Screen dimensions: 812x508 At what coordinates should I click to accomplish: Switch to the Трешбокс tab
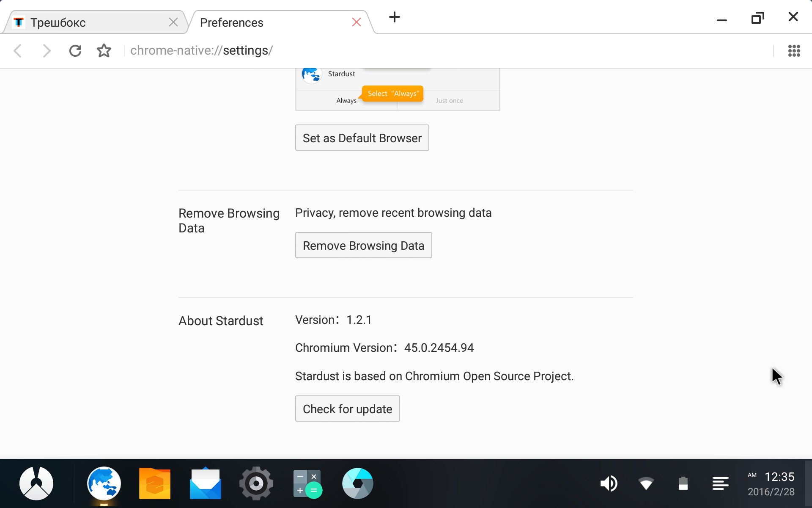(x=95, y=22)
